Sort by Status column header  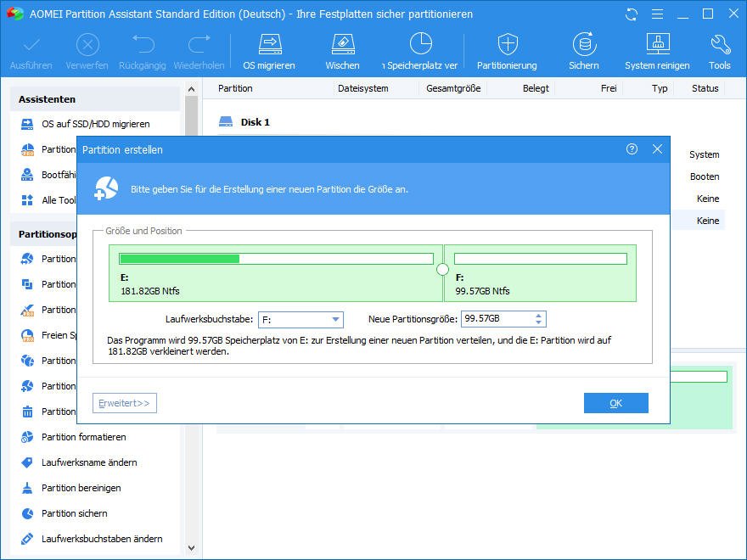click(705, 88)
